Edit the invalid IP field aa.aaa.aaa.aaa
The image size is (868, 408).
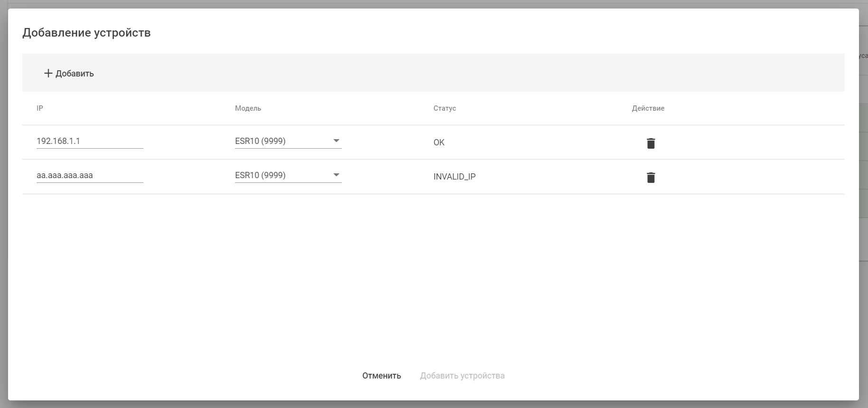pyautogui.click(x=89, y=175)
